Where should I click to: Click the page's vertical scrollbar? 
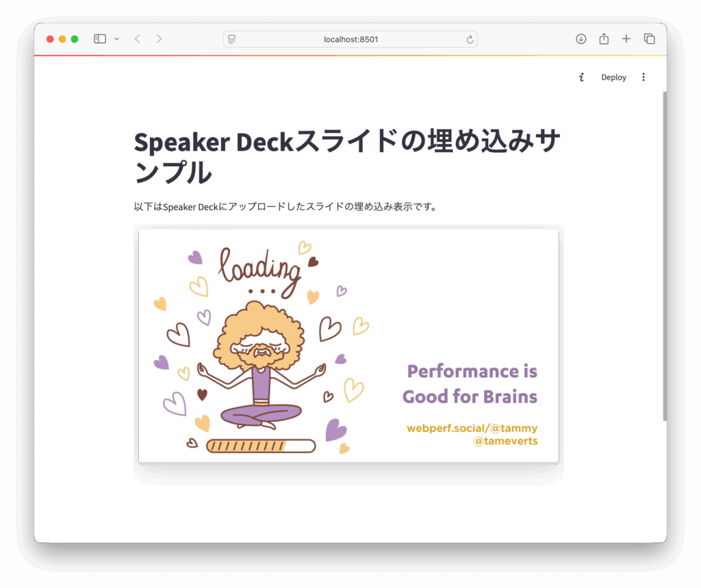pyautogui.click(x=665, y=255)
